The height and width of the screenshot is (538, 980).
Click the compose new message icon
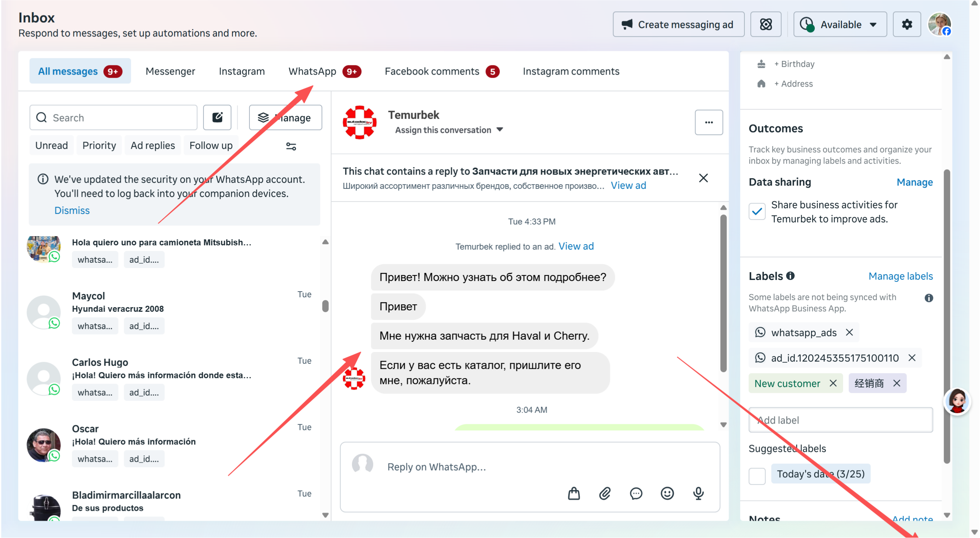(x=217, y=117)
